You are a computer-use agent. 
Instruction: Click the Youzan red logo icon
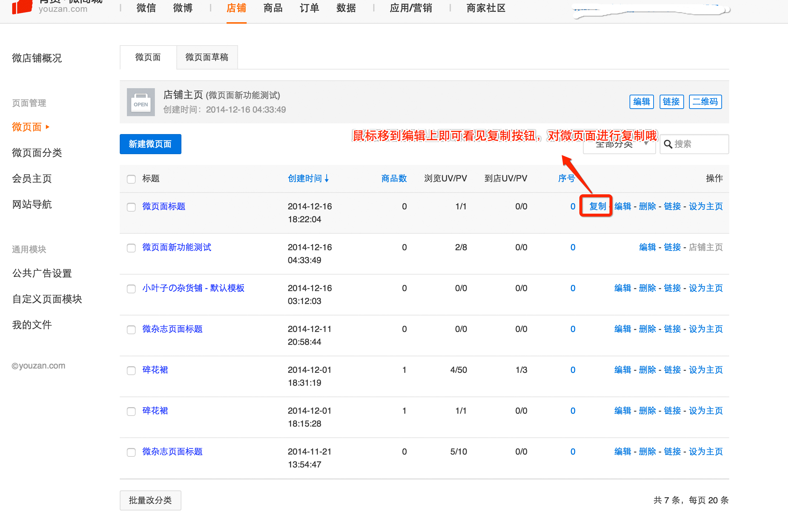coord(22,6)
